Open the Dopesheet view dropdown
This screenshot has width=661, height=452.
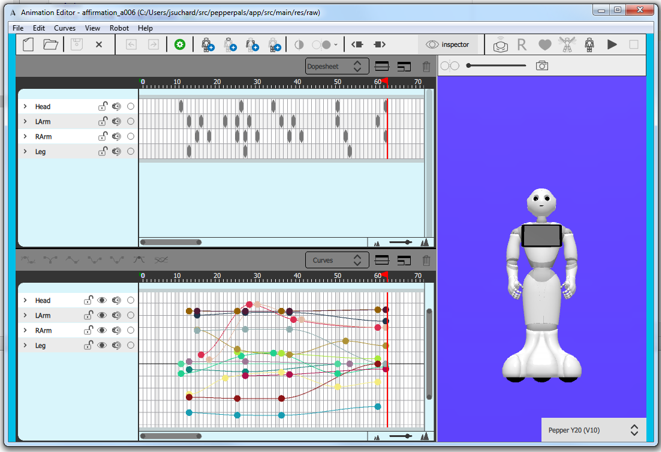tap(337, 67)
